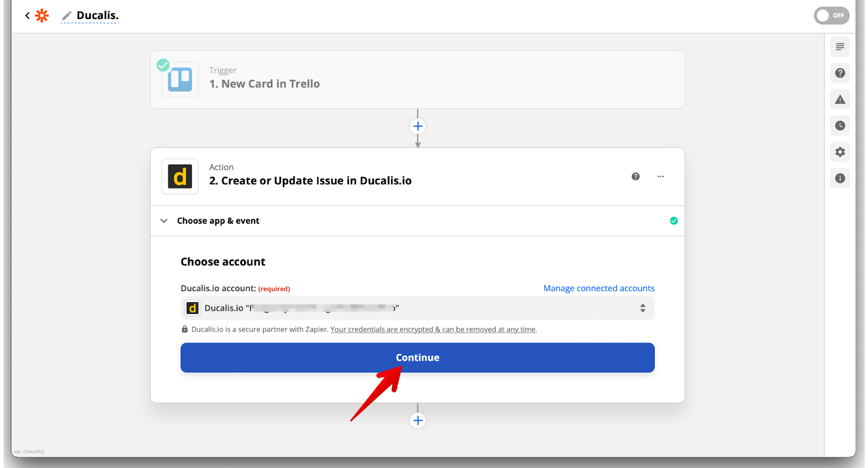Click the Ducalis icon in the account field
The image size is (868, 468).
192,308
